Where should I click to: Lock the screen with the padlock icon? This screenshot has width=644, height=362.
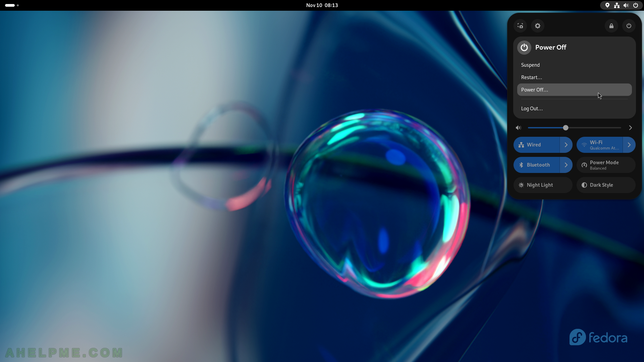611,26
